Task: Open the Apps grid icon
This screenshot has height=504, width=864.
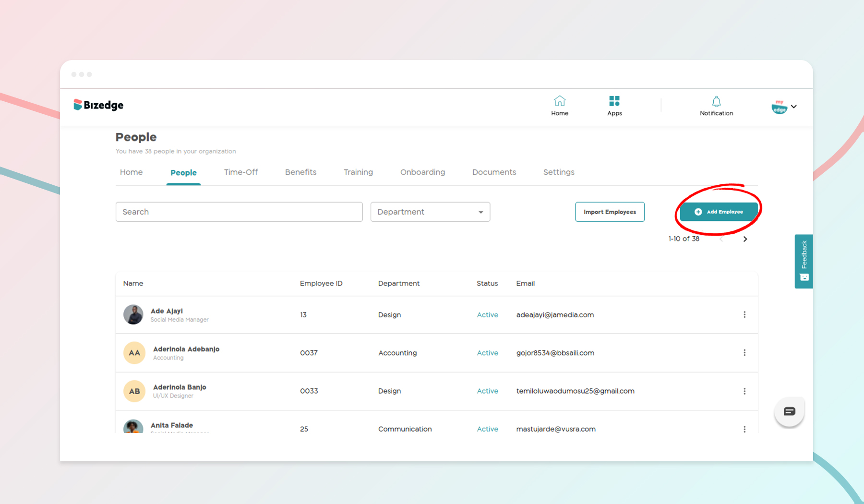Action: tap(614, 101)
